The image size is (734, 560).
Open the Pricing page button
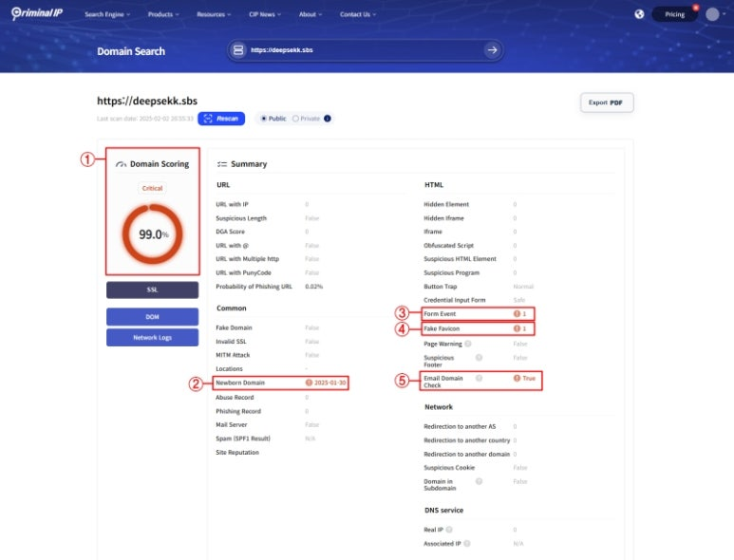[x=674, y=14]
